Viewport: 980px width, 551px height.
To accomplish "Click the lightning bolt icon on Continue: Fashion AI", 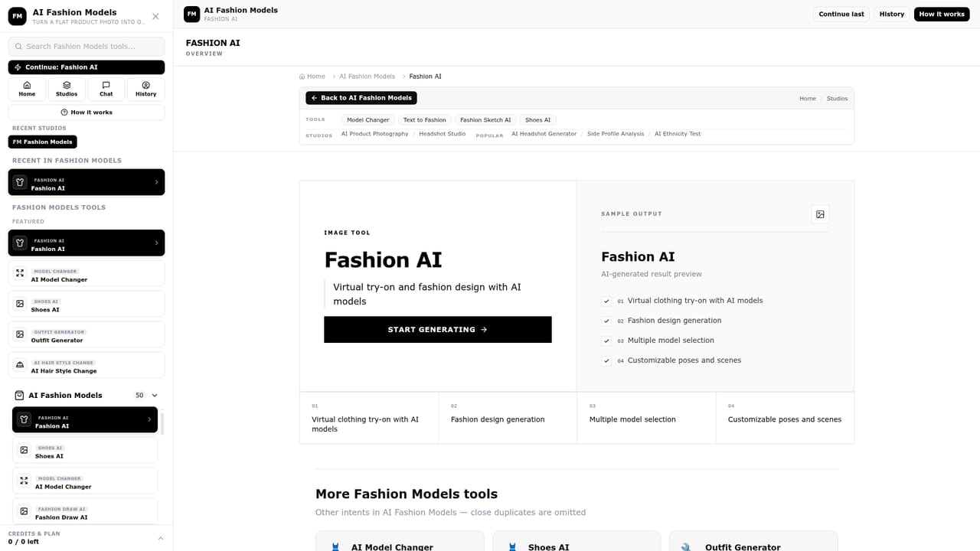I will point(18,67).
